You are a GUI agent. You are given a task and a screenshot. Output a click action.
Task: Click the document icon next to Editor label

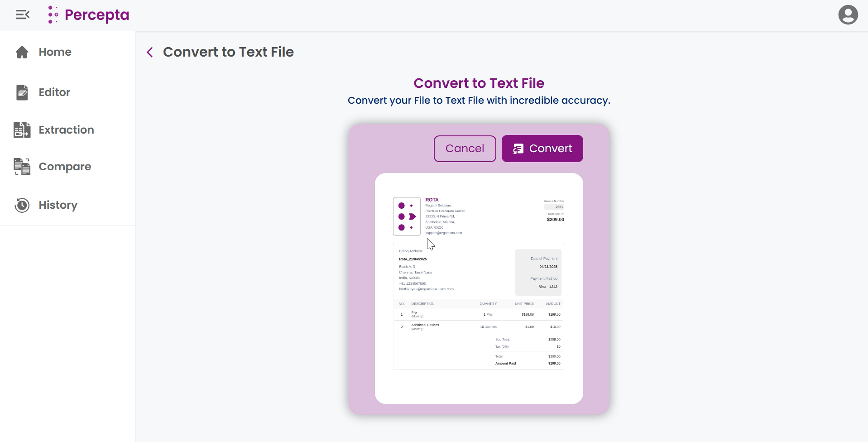21,92
